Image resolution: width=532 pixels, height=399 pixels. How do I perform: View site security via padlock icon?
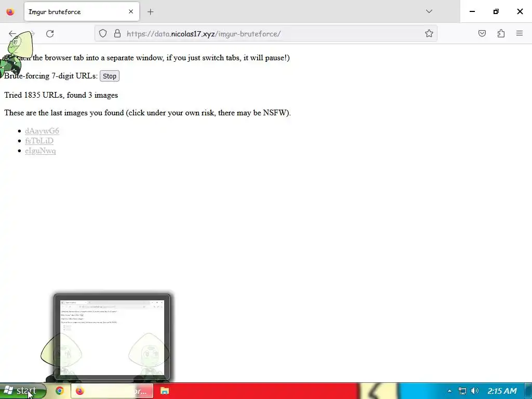[x=117, y=33]
